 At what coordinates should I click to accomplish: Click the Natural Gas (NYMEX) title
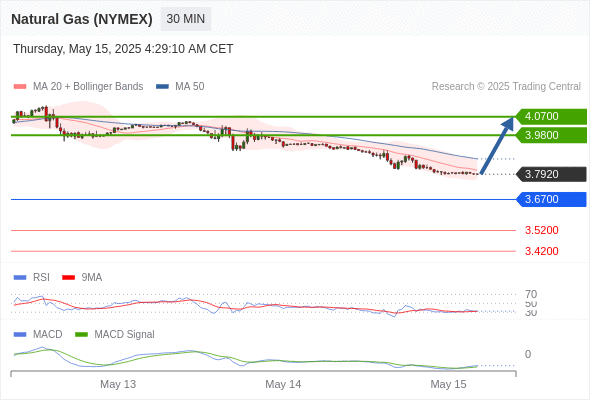click(82, 19)
